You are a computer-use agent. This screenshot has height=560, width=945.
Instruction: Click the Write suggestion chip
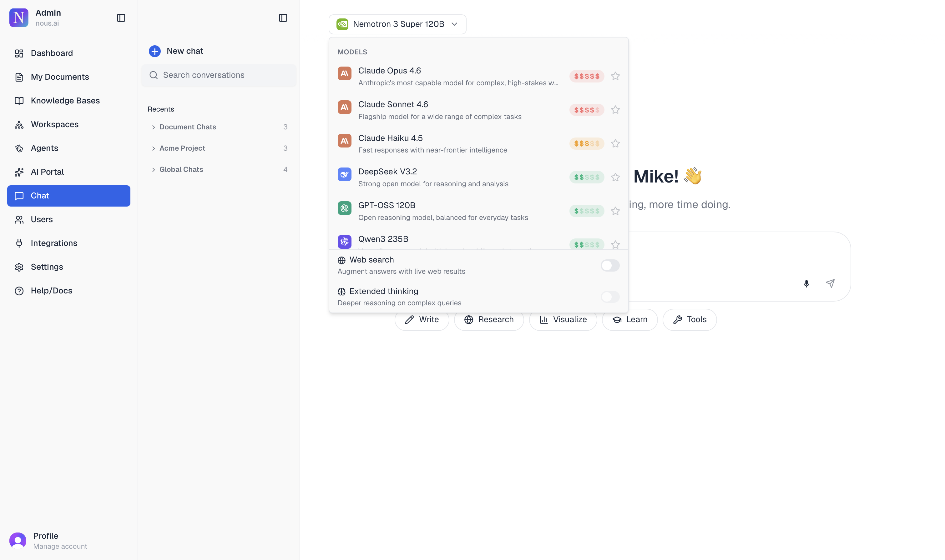pos(422,320)
